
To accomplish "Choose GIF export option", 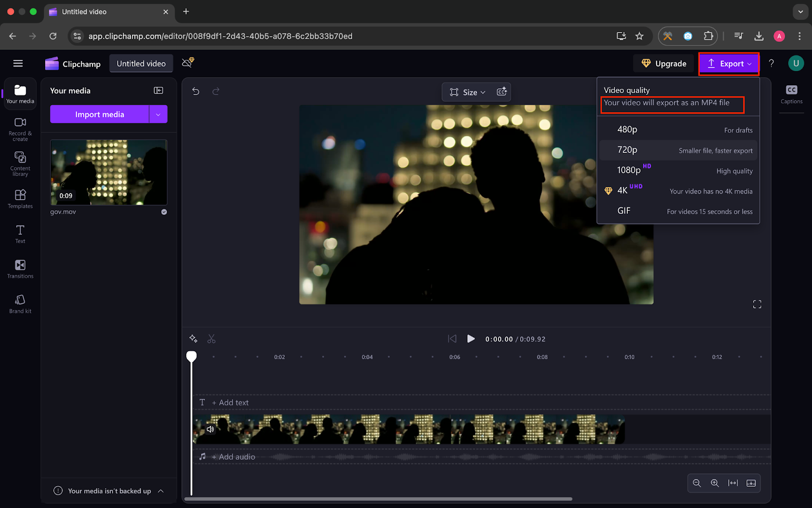I will point(678,211).
